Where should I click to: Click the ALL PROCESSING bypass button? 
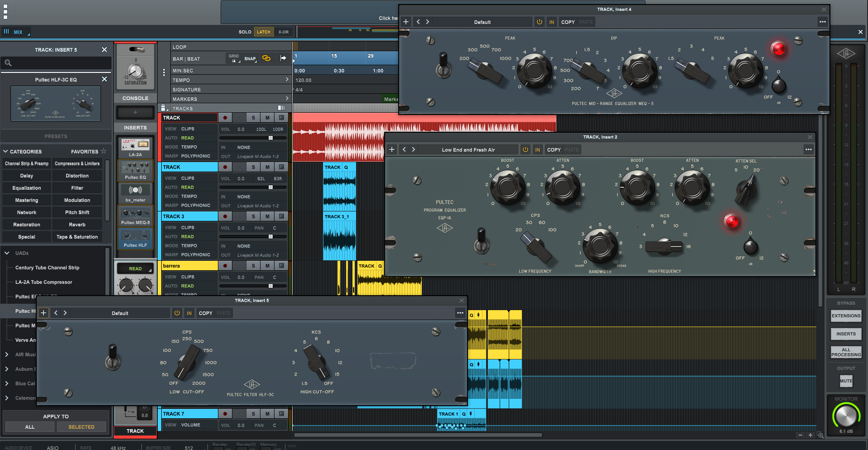click(x=846, y=352)
